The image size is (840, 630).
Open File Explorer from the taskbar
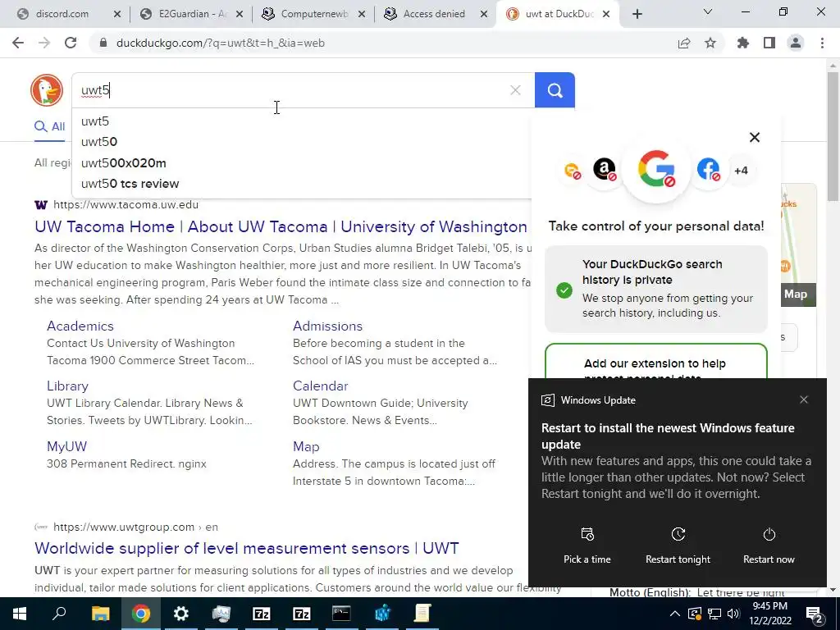100,614
